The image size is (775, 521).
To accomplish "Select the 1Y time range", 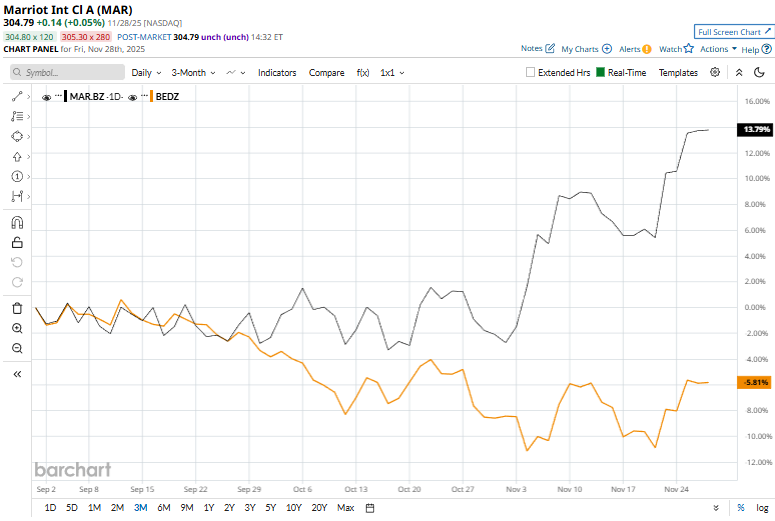I will (x=209, y=508).
